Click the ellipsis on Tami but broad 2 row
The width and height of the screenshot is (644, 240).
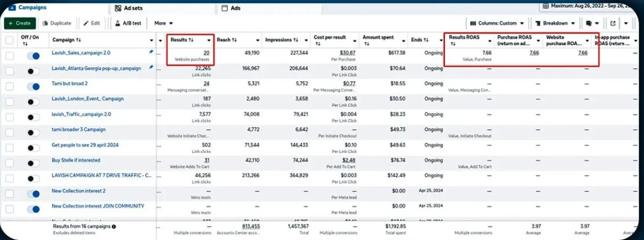159,85
